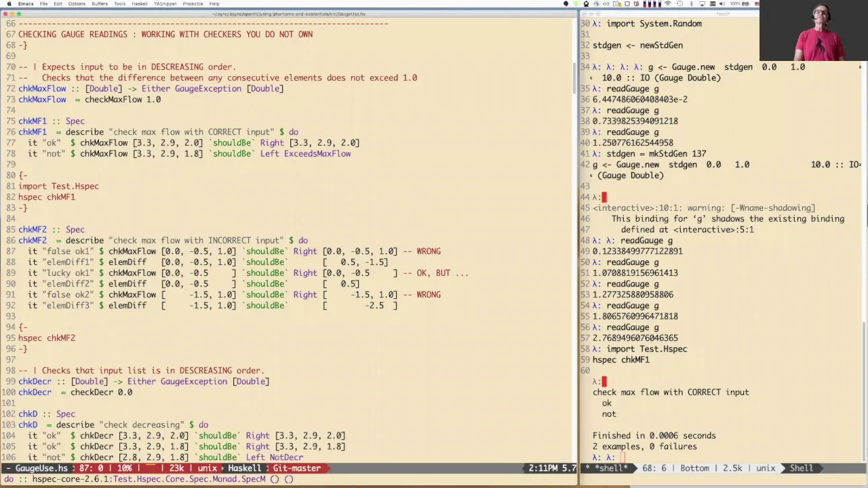Screen dimensions: 868x488
Task: Click the Bluetooth menu bar icon
Action: click(x=691, y=3)
